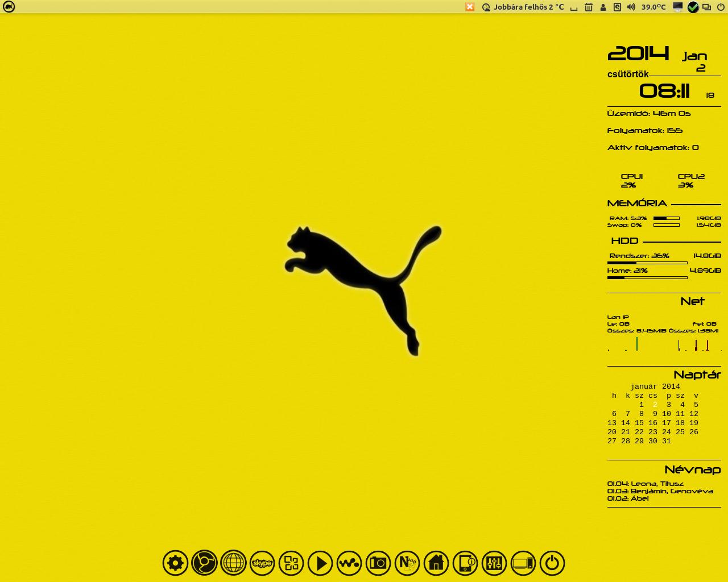Click the 01.02: Ábel name-day line
The image size is (728, 582).
click(x=628, y=498)
